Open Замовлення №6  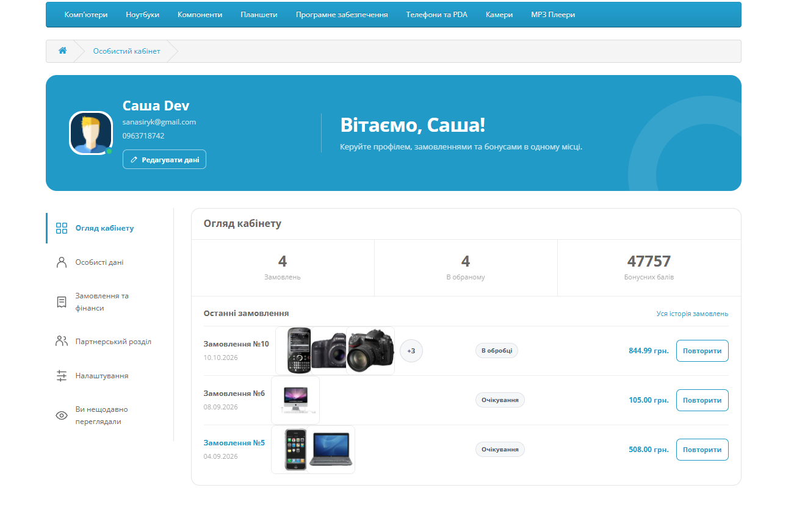click(x=234, y=394)
